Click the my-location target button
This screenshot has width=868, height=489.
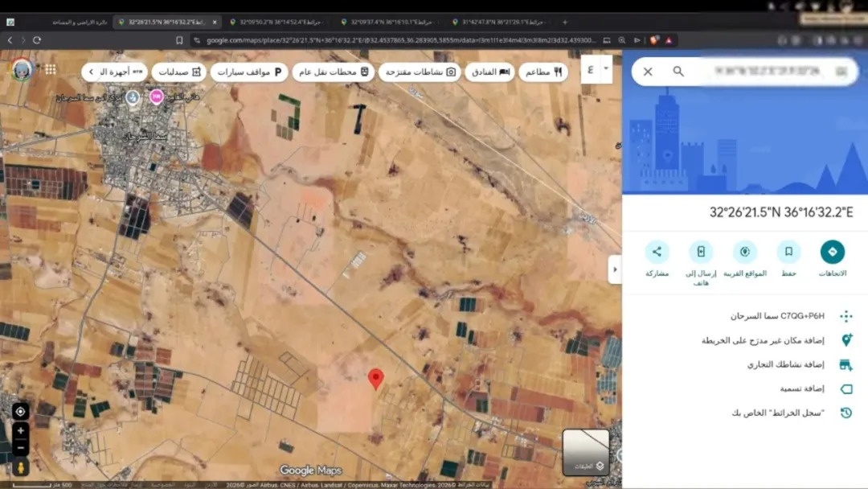[20, 412]
